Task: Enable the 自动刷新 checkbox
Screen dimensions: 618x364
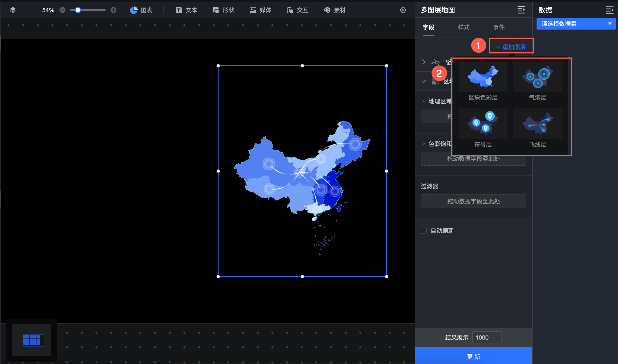Action: tap(424, 231)
